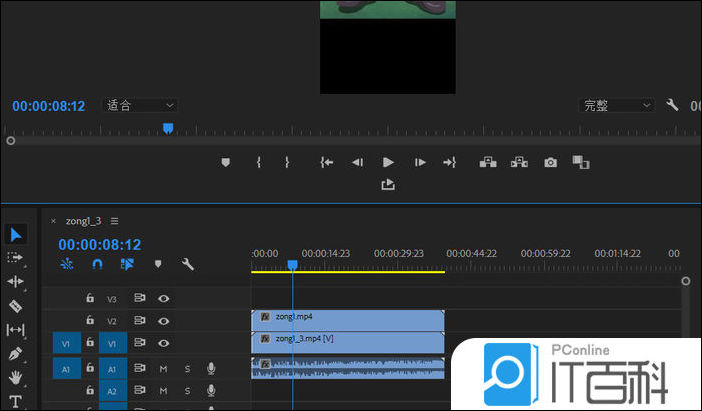The width and height of the screenshot is (702, 411).
Task: Click the Export Frame camera icon
Action: point(550,162)
